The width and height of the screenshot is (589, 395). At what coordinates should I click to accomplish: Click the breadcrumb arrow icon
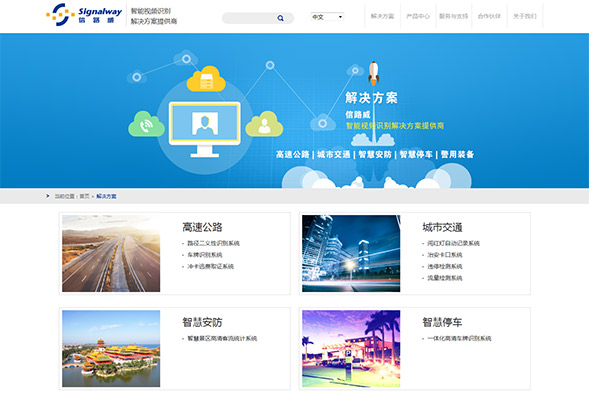click(x=48, y=196)
